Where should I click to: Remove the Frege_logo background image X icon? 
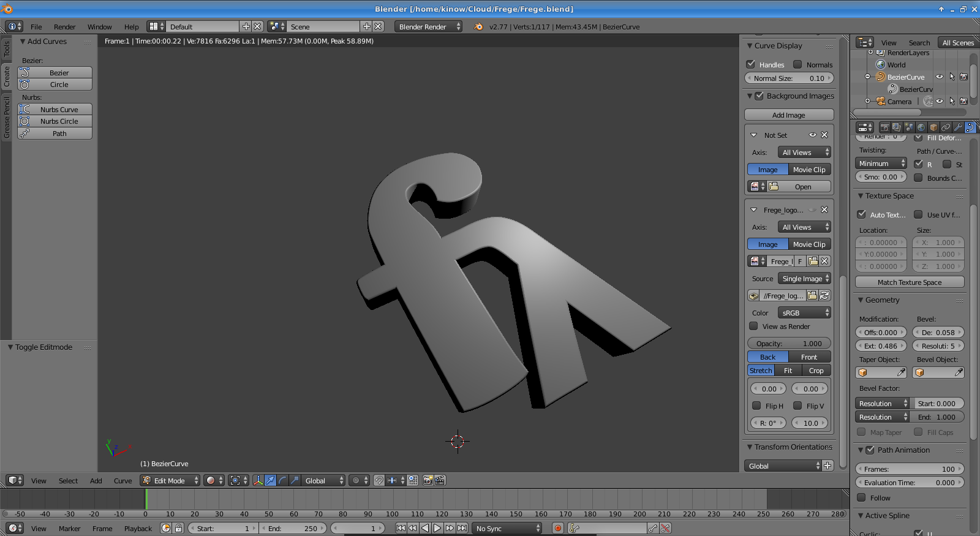(824, 209)
